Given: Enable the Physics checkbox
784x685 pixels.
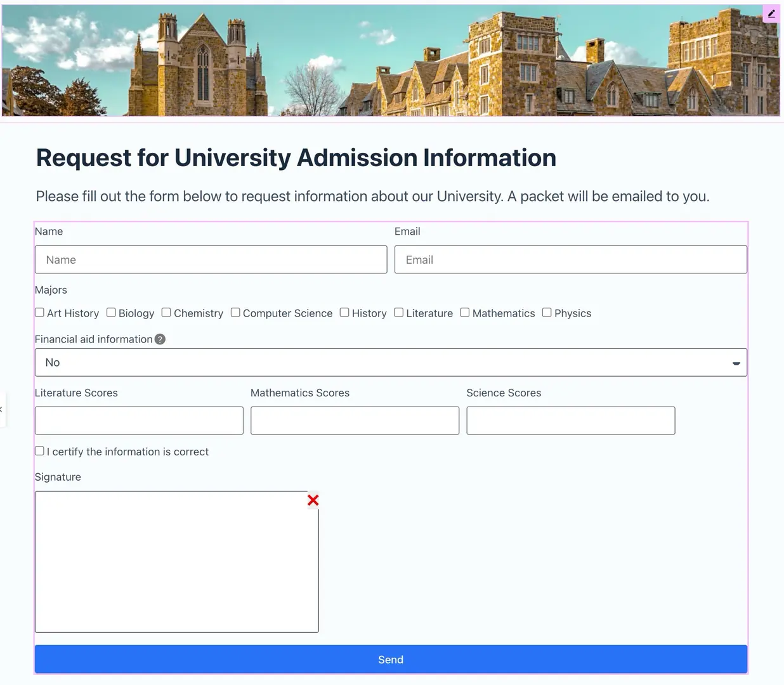Looking at the screenshot, I should (547, 312).
